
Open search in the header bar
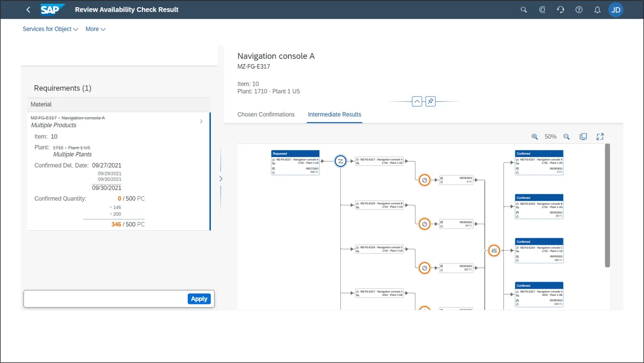point(524,10)
